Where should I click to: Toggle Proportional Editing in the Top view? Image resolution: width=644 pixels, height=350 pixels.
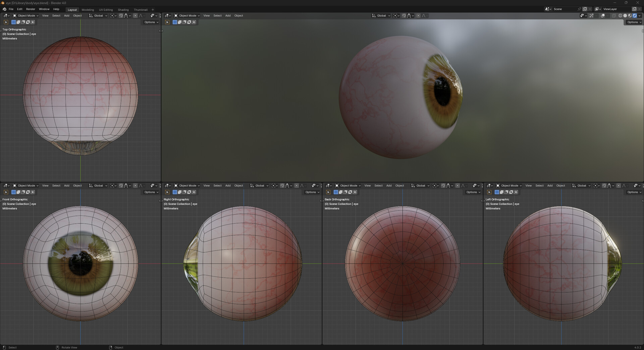[136, 15]
